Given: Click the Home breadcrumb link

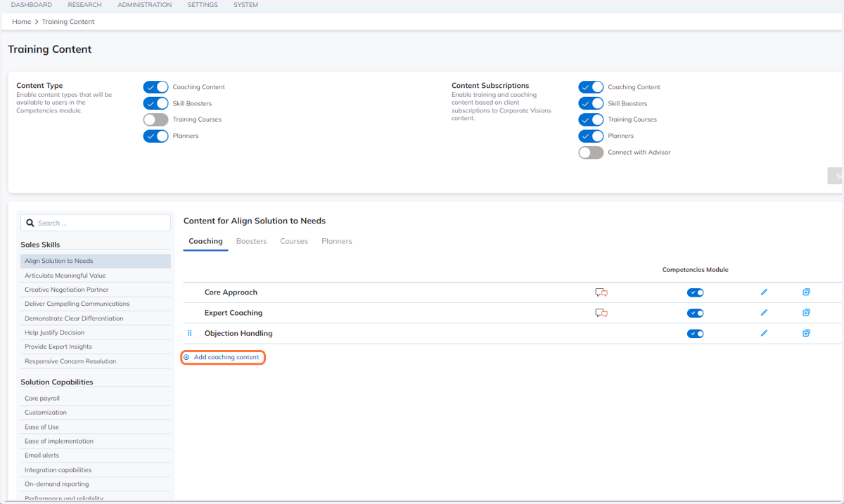Looking at the screenshot, I should (x=21, y=22).
